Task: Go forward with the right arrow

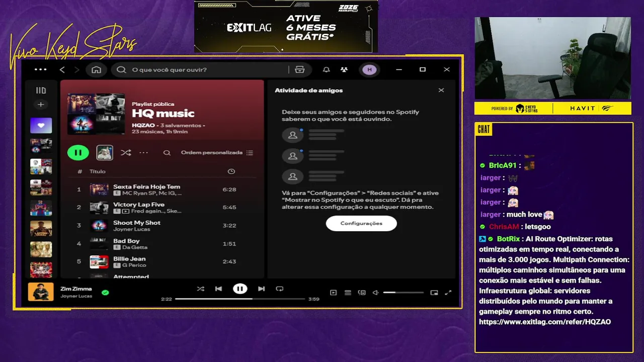Action: [76, 69]
